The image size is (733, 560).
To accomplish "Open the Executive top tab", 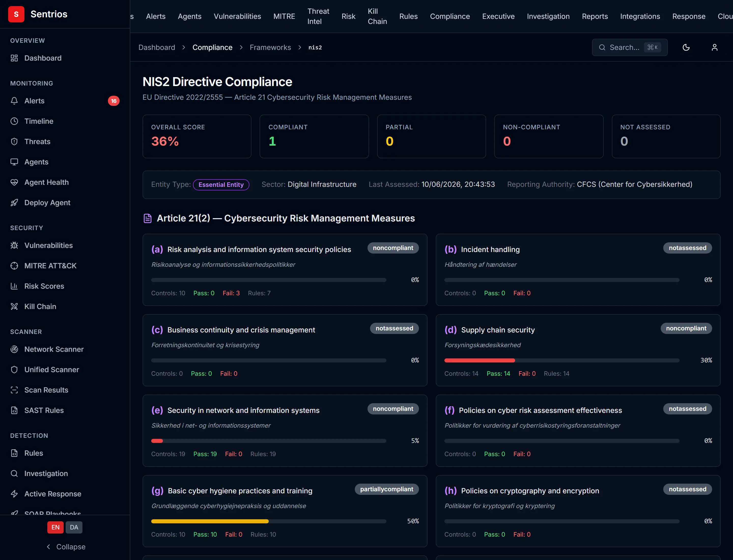I will [498, 16].
